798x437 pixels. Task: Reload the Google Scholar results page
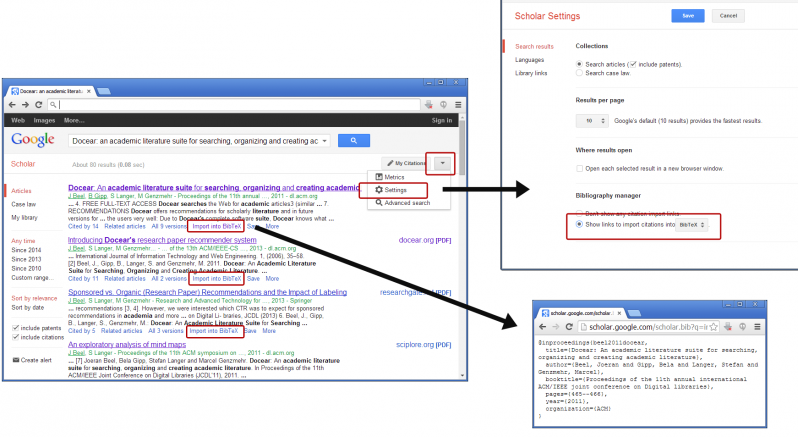click(38, 105)
